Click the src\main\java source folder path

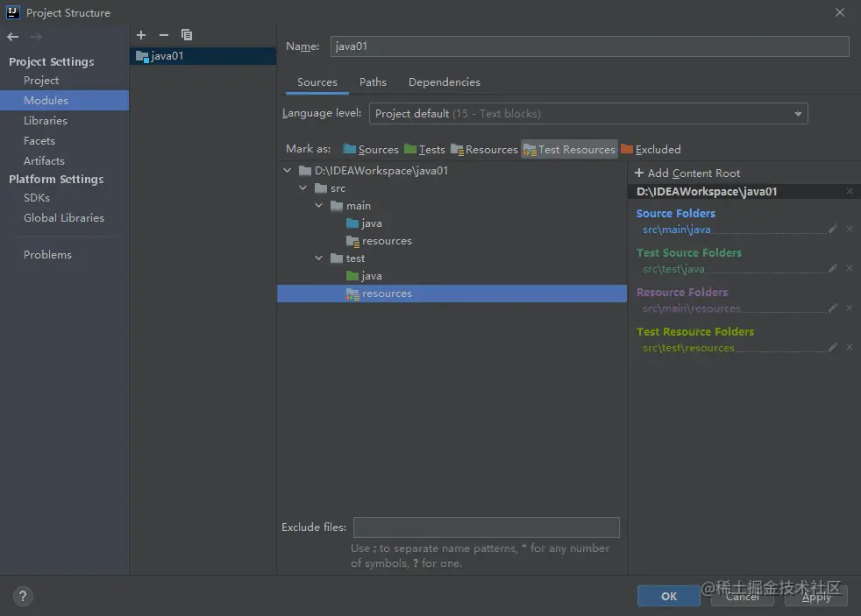point(677,230)
